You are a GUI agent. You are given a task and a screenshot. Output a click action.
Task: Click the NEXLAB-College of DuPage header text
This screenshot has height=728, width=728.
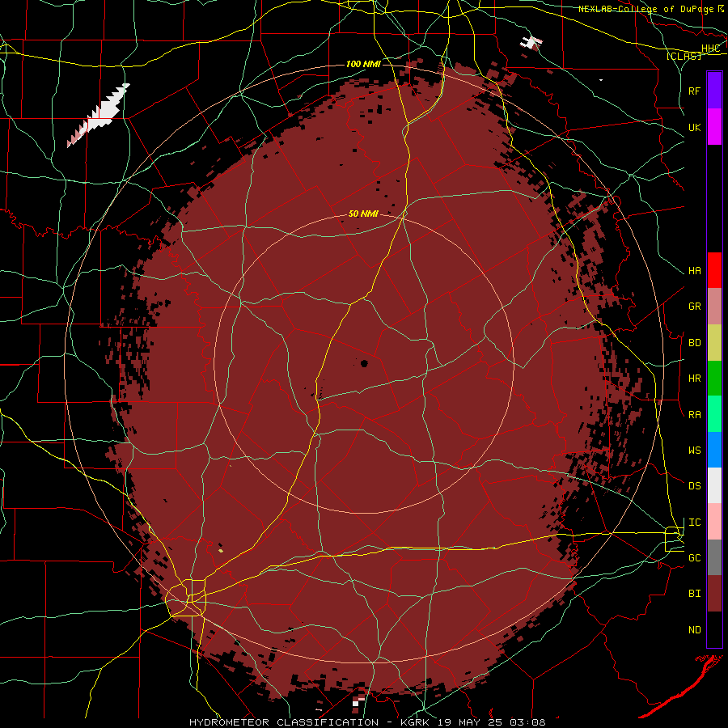click(x=646, y=9)
